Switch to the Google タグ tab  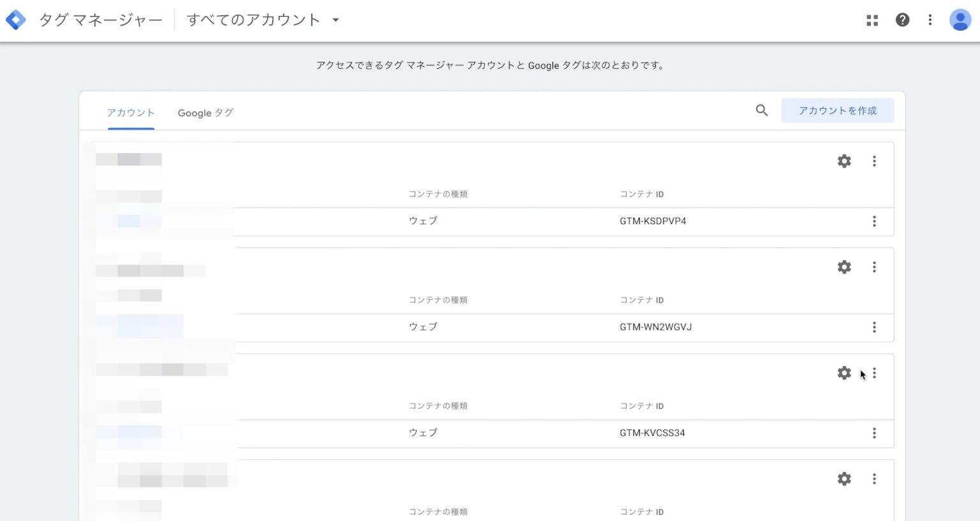coord(205,113)
